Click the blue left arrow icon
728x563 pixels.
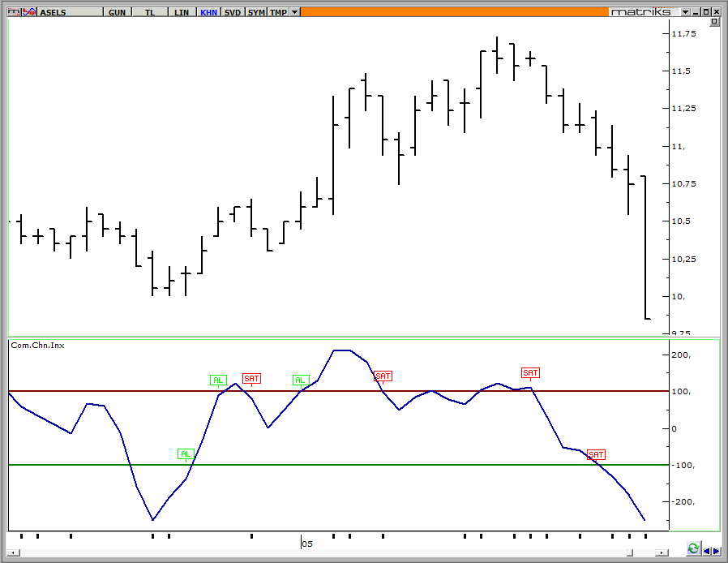[x=707, y=552]
